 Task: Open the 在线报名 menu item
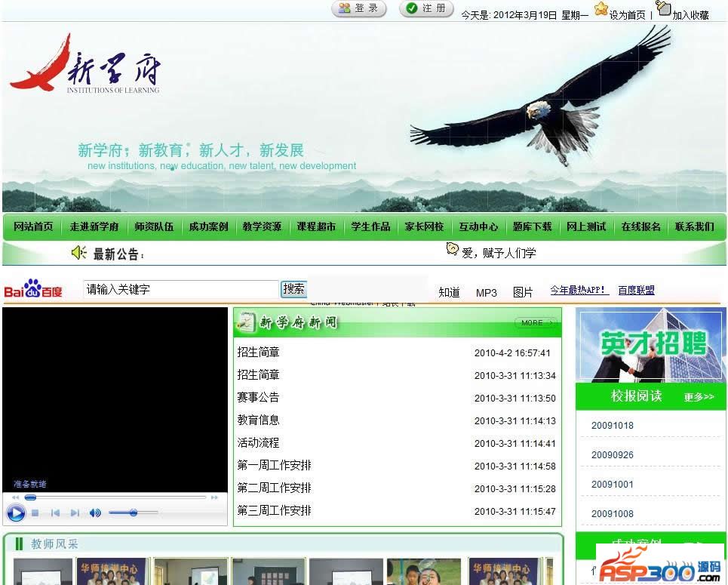[641, 226]
